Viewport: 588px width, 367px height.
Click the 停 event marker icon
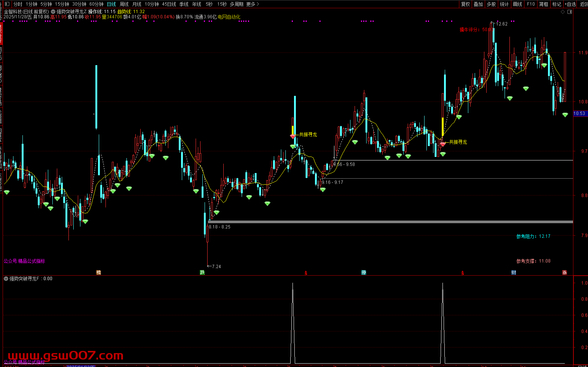point(364,272)
